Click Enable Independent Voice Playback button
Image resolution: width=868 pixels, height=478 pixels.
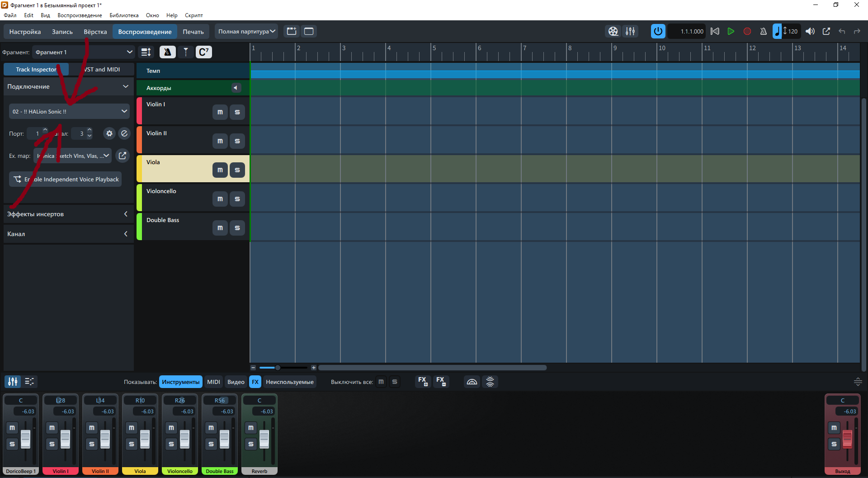[66, 179]
